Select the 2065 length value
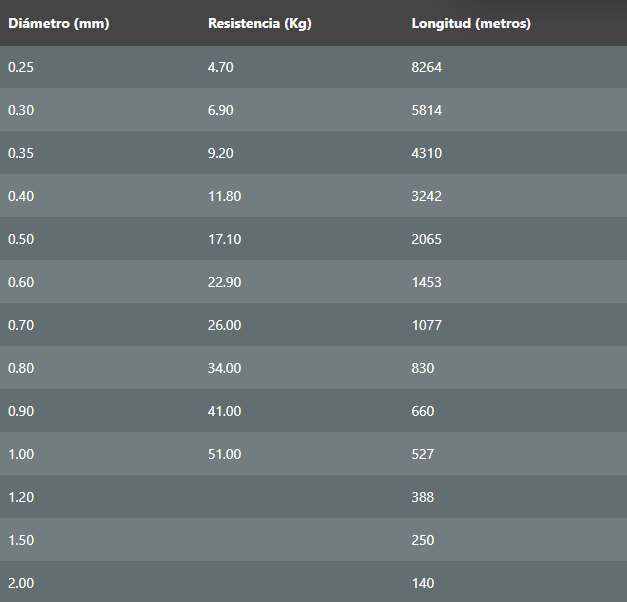The height and width of the screenshot is (602, 627). pyautogui.click(x=426, y=239)
